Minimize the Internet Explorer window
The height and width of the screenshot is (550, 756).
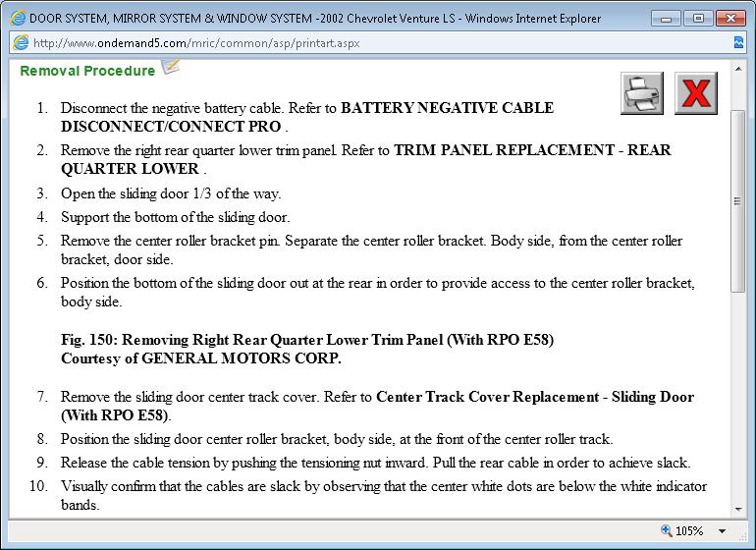(667, 19)
